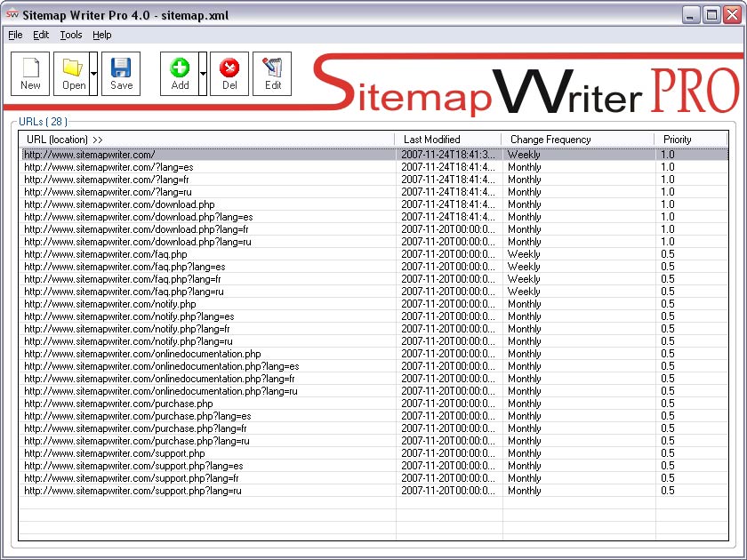Screen dimensions: 747x560
Task: Click the Monthly frequency of the download.php row
Action: click(x=525, y=204)
